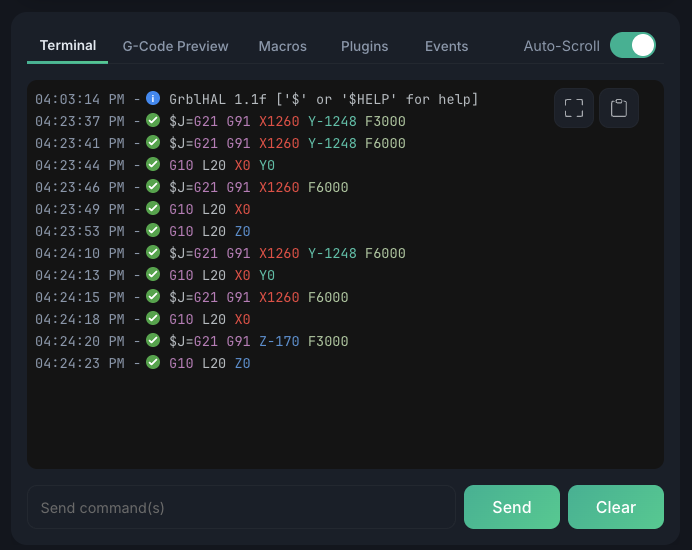Click the green check icon at 04:23:41 PM
Viewport: 692px width, 550px height.
(x=153, y=142)
